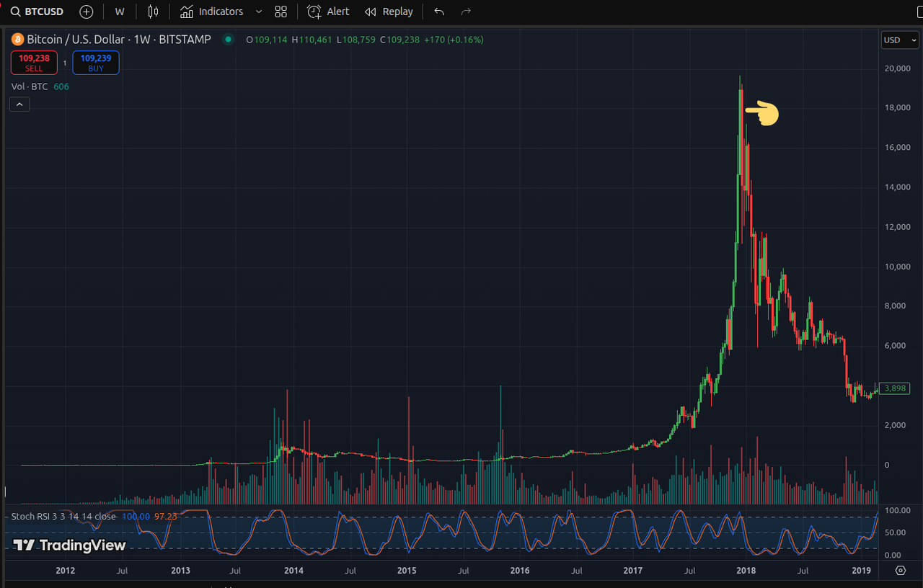The width and height of the screenshot is (923, 588).
Task: Expand the indicators favorites dropdown arrow
Action: 259,12
